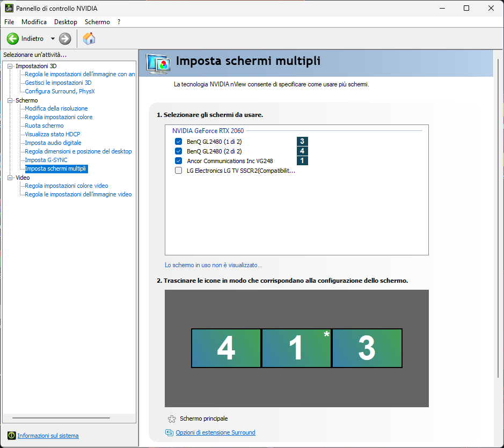Screen dimensions: 504x448
Task: Maximize the NVIDIA control panel window
Action: (466, 8)
